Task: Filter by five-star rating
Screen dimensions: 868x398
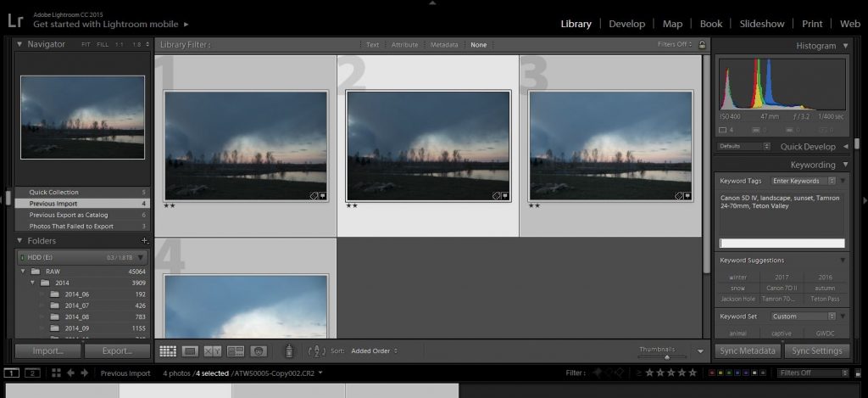Action: 692,373
